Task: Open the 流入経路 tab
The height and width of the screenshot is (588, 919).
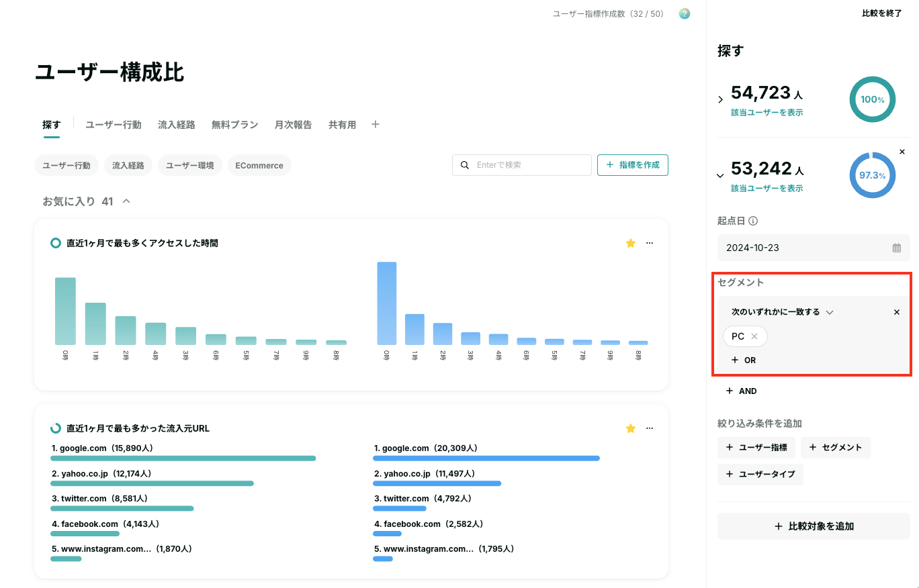Action: tap(177, 125)
